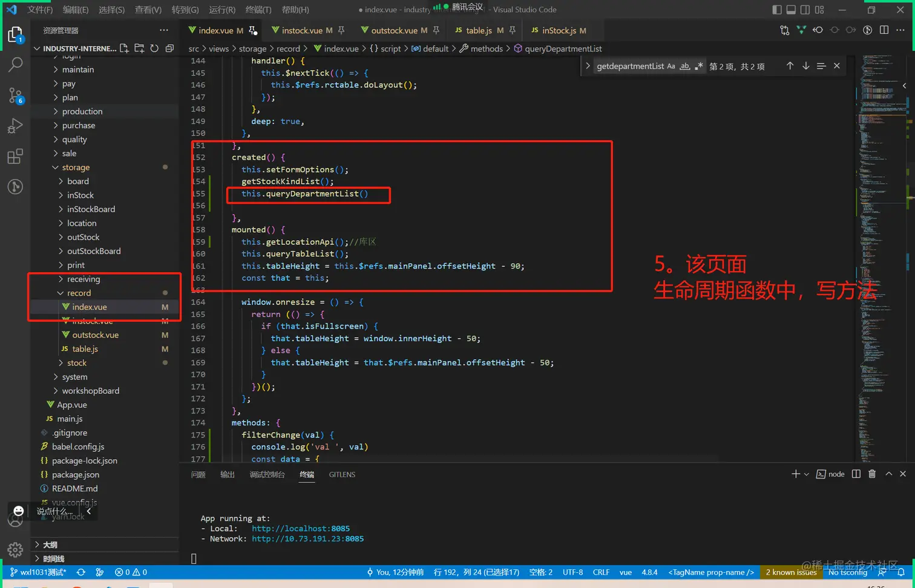Kill the terminal with the trash icon
The image size is (915, 588).
coord(872,474)
